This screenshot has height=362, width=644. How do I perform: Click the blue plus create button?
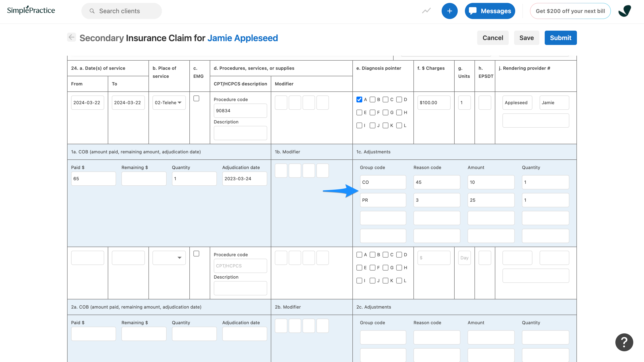tap(449, 11)
